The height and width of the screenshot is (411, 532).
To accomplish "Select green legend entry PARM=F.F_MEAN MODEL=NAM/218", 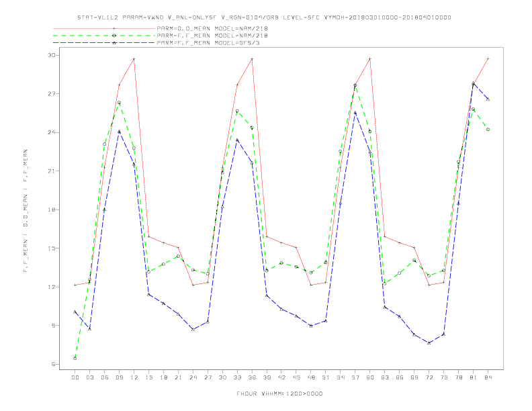I will [x=212, y=36].
